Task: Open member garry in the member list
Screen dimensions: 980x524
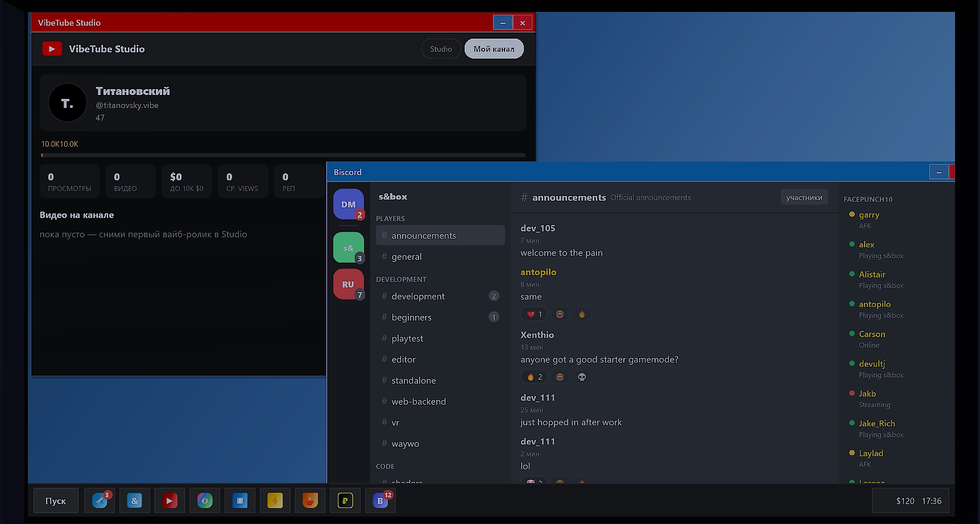Action: click(869, 215)
